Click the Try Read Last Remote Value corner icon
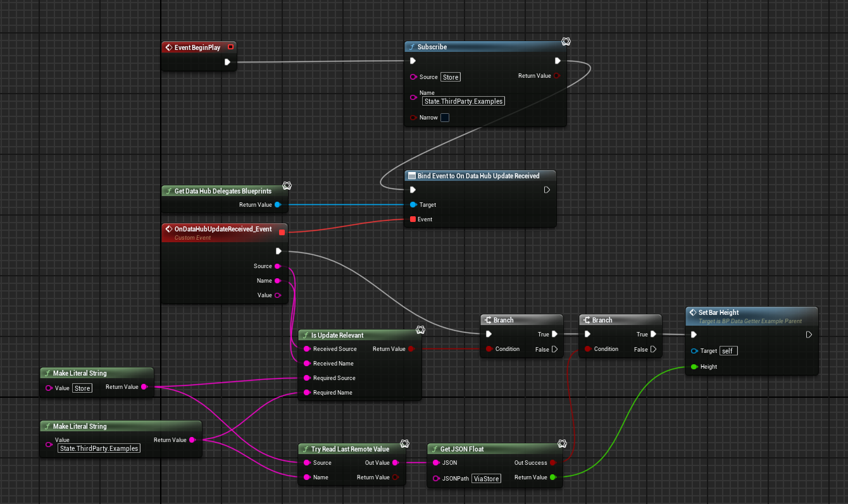 coord(402,444)
